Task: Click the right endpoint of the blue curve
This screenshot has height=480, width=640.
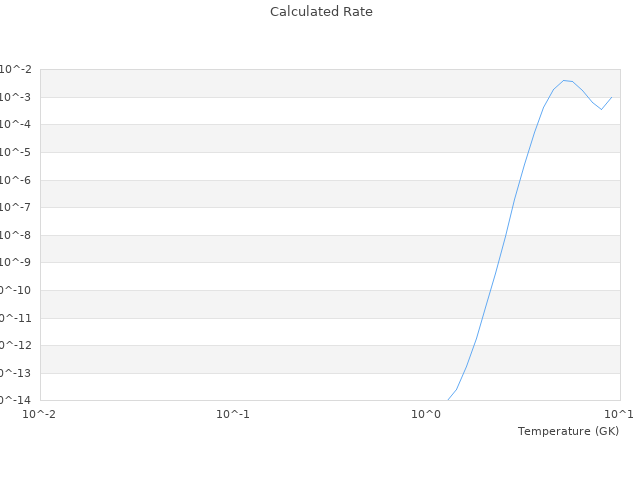Action: [x=611, y=97]
